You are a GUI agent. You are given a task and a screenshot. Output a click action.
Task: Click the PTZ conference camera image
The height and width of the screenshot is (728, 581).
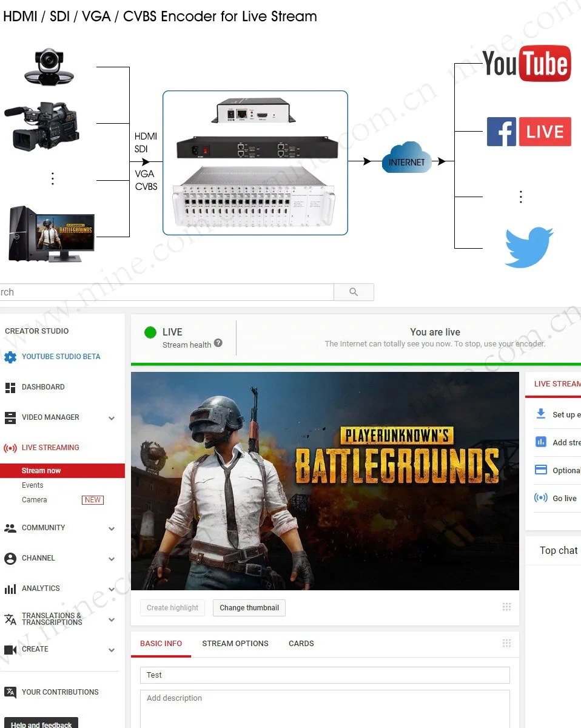(x=49, y=66)
